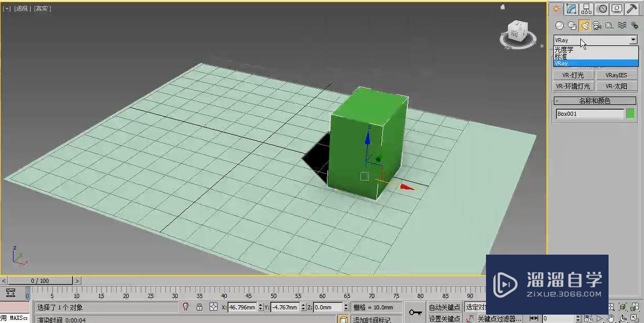Click the VR-灯光 button
The width and height of the screenshot is (644, 323).
point(573,75)
